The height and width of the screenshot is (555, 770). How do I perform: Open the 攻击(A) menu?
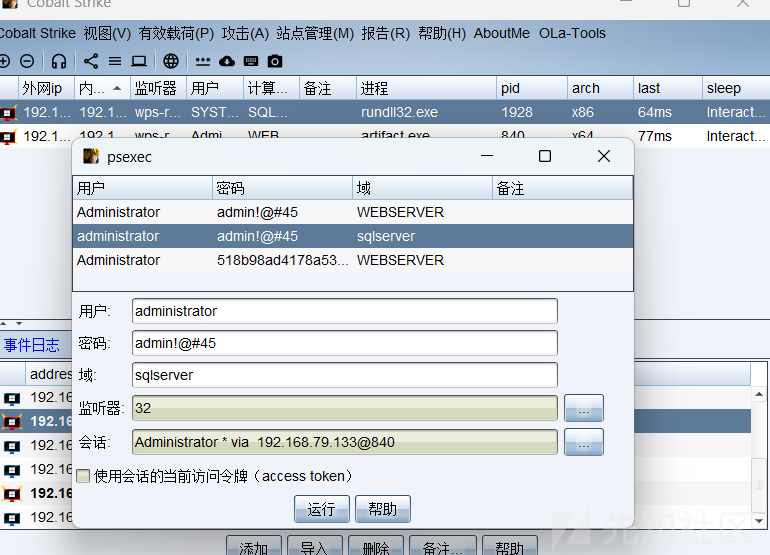pyautogui.click(x=245, y=33)
